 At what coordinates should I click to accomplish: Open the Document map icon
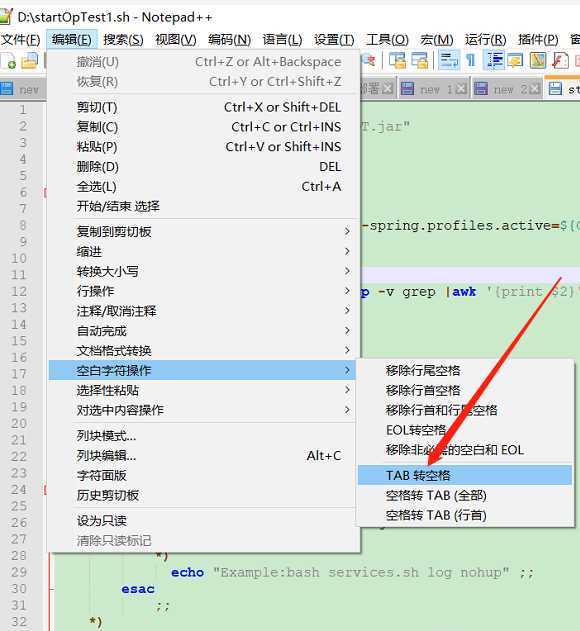[x=538, y=61]
